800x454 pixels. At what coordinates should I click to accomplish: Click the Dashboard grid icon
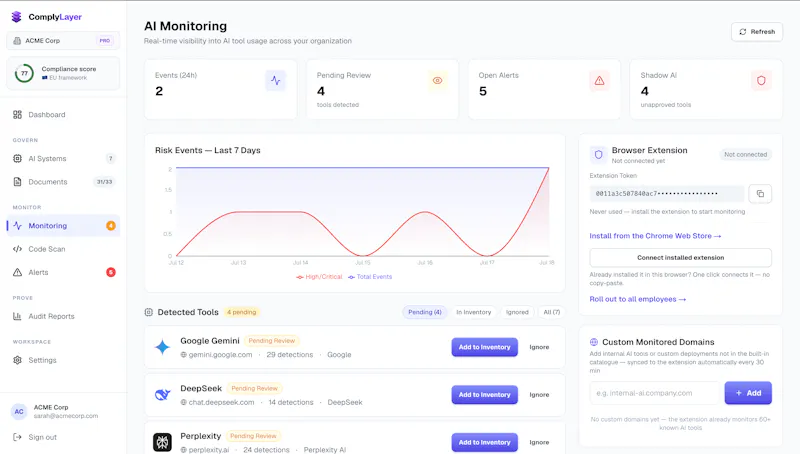click(x=17, y=115)
